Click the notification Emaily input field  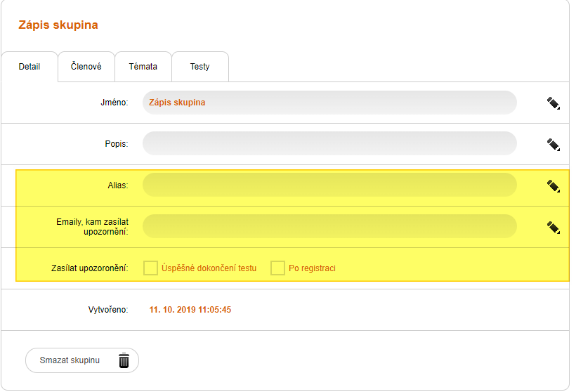click(329, 226)
